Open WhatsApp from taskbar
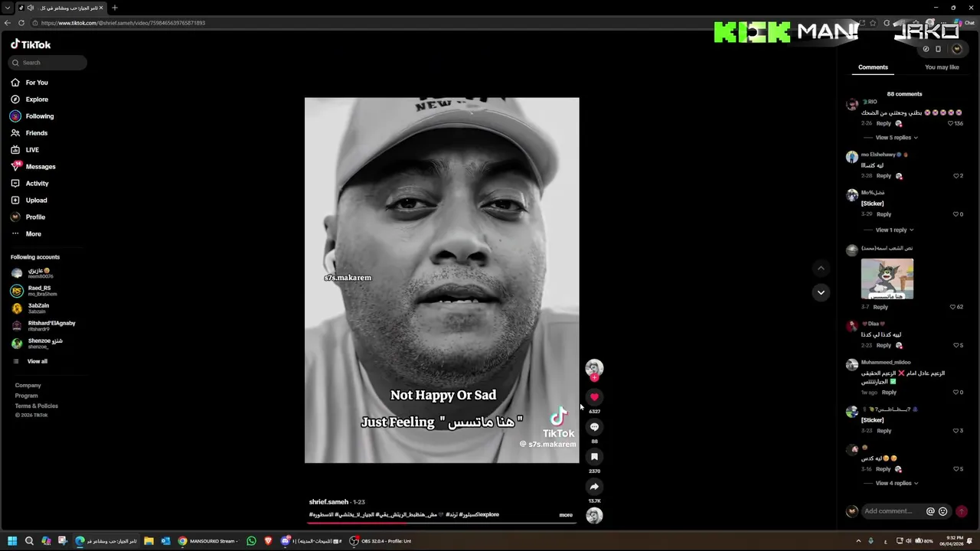The width and height of the screenshot is (980, 551). (x=251, y=541)
